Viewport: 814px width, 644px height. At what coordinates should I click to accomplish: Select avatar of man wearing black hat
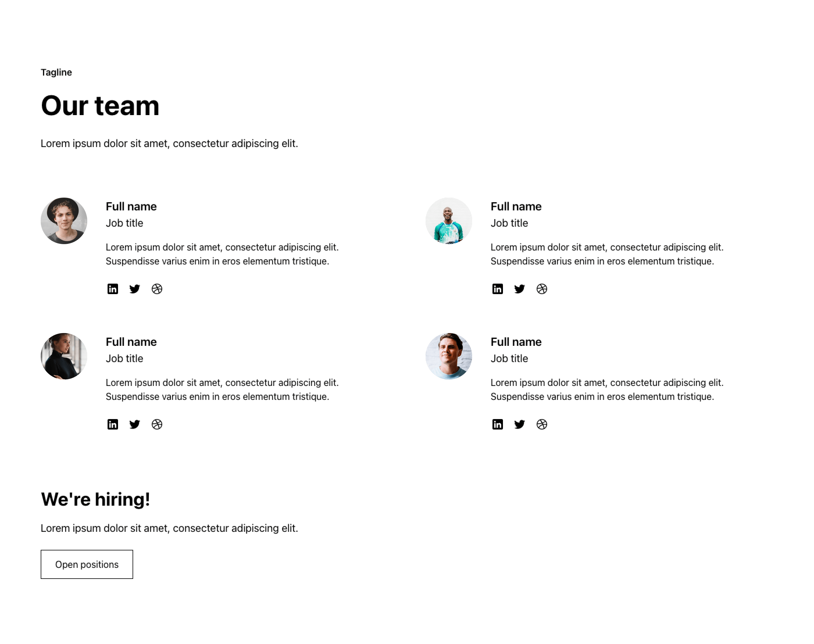coord(64,221)
